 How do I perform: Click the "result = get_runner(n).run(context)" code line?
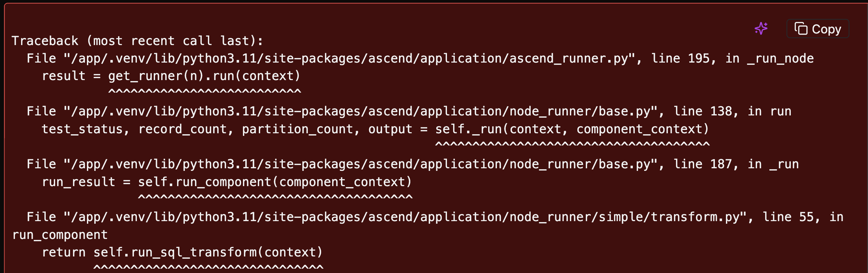pyautogui.click(x=171, y=76)
